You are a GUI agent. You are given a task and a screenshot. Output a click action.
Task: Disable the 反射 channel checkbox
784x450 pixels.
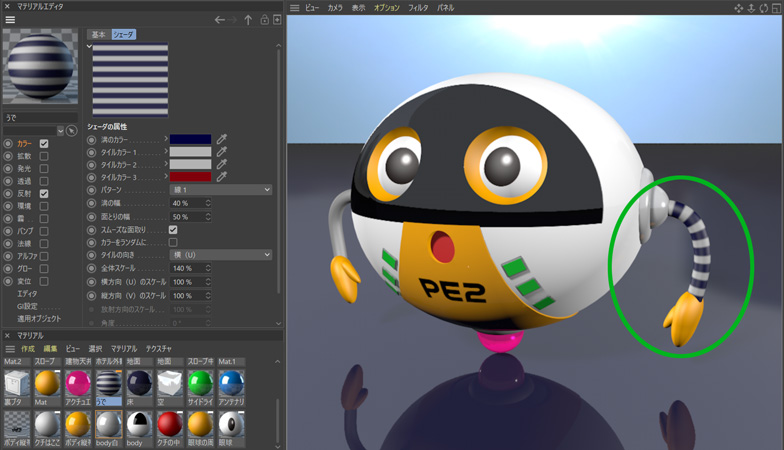[x=44, y=193]
